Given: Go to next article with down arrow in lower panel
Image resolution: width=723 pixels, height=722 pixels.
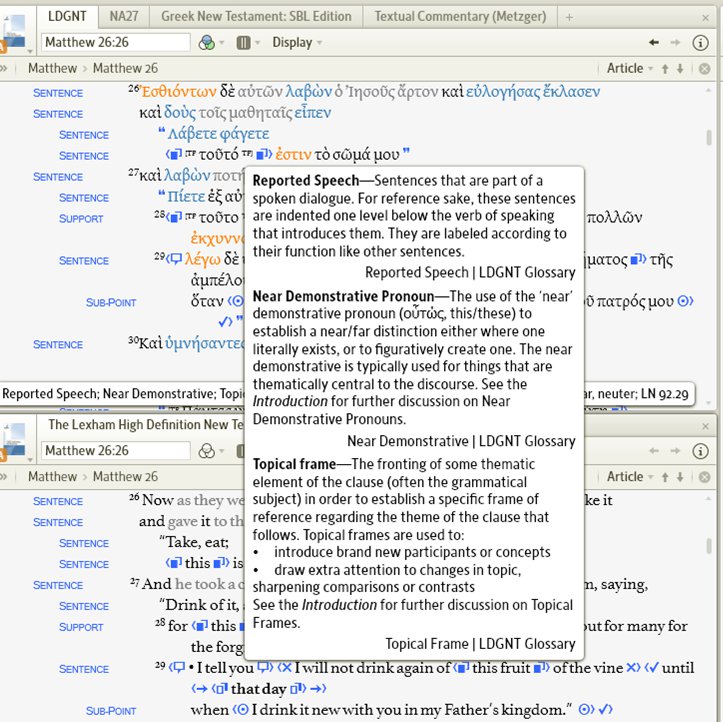Looking at the screenshot, I should pos(680,477).
